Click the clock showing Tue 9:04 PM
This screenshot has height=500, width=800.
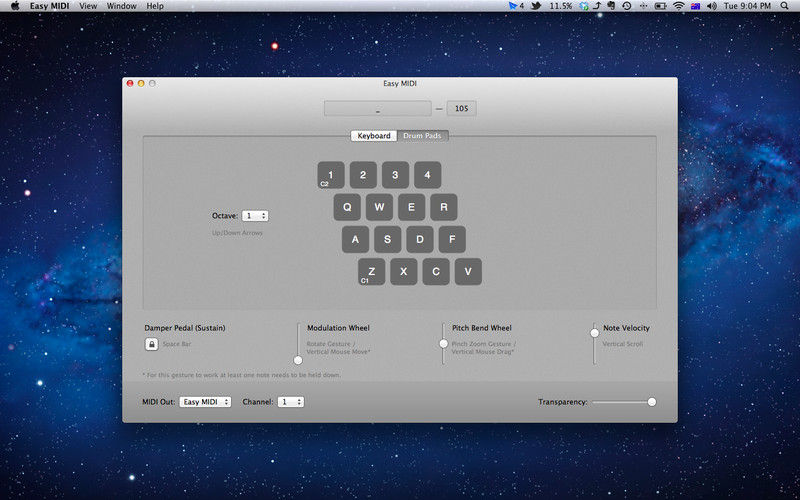747,6
